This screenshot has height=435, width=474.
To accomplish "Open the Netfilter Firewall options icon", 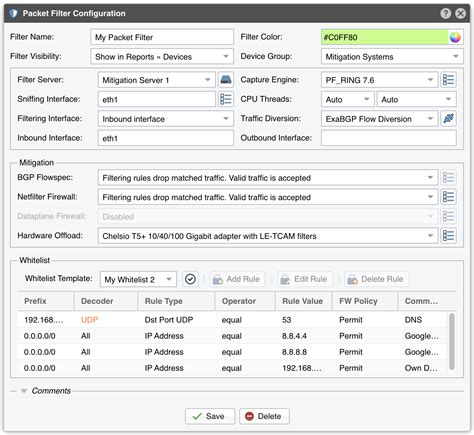I will 448,197.
